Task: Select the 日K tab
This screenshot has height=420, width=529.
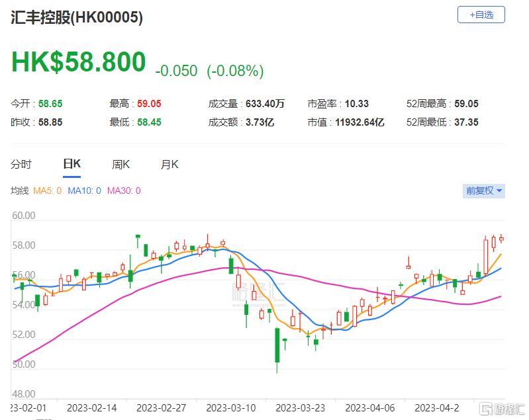Action: (72, 164)
